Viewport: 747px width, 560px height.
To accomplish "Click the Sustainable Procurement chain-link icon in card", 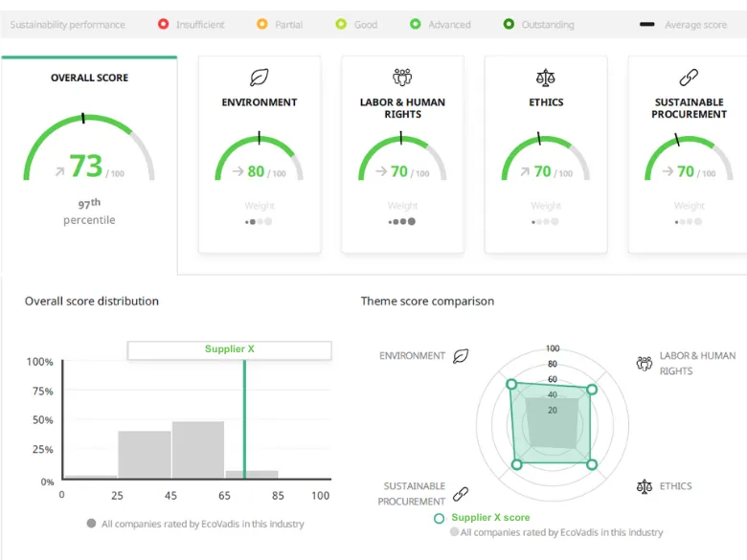I will pos(689,78).
